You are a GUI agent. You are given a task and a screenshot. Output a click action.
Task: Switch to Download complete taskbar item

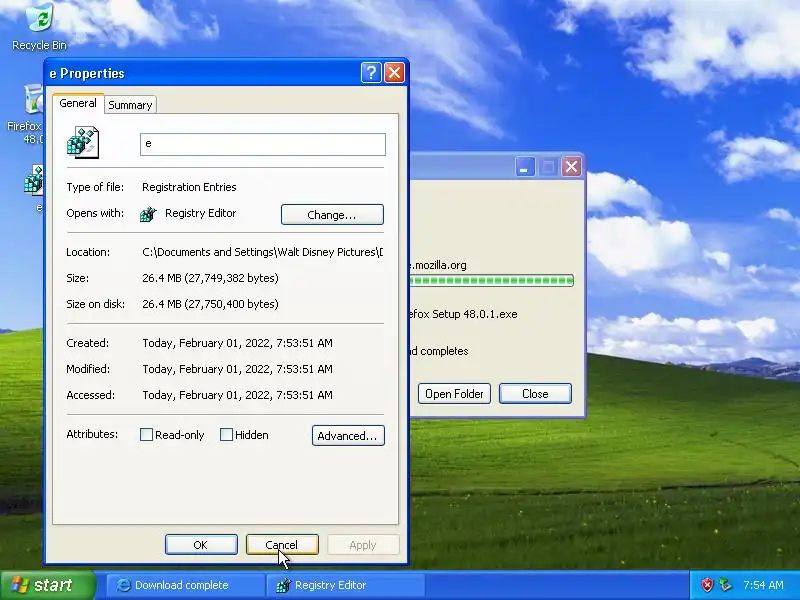pos(185,585)
